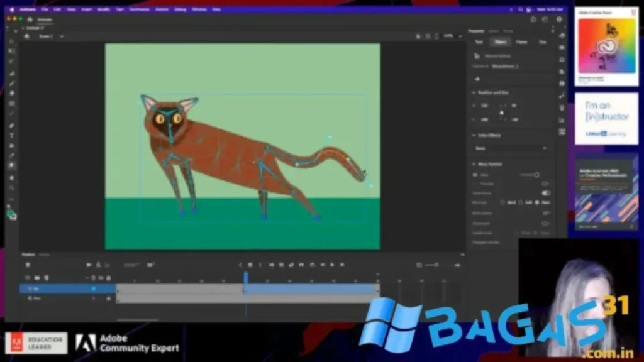Image resolution: width=644 pixels, height=362 pixels.
Task: Click the new layer icon in timeline
Action: 28,277
